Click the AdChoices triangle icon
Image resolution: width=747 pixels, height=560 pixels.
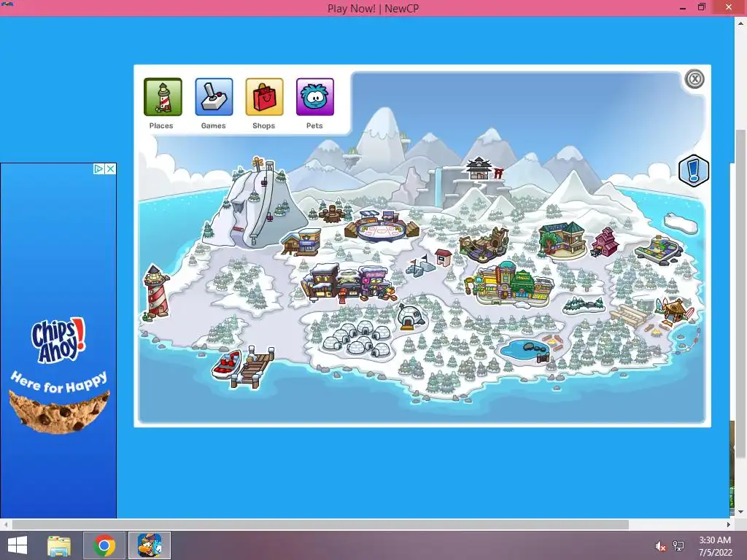[98, 168]
